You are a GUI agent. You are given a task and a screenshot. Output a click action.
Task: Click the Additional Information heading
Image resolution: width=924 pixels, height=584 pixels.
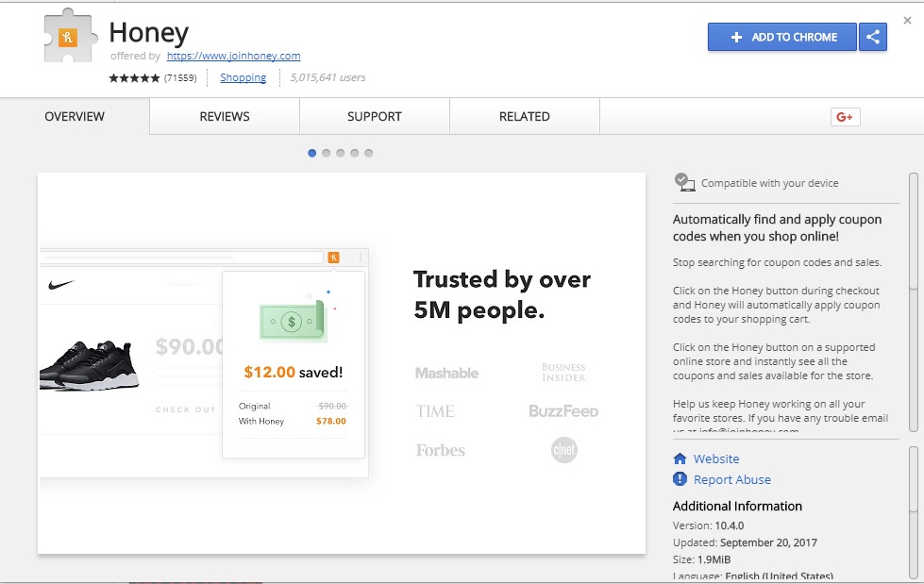point(737,507)
